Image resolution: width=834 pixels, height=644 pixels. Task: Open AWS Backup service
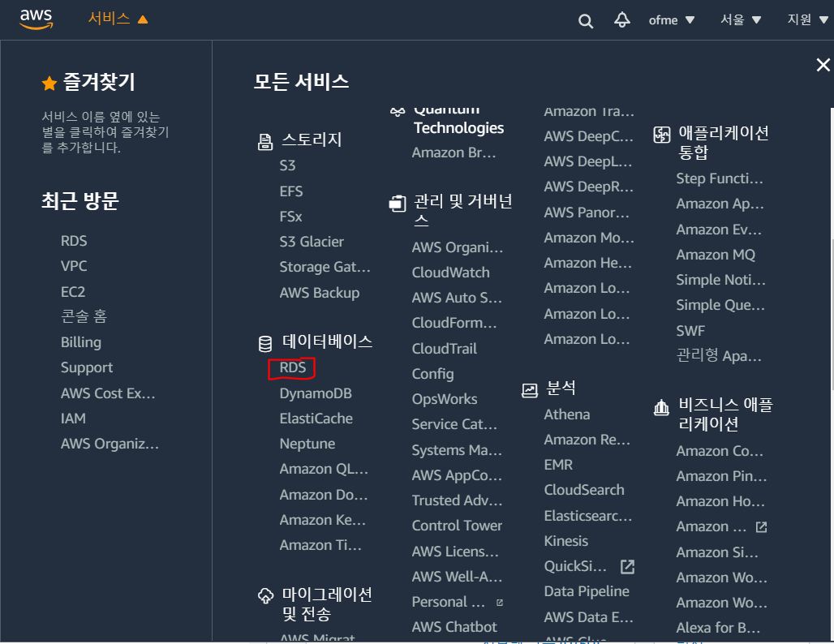pyautogui.click(x=320, y=293)
